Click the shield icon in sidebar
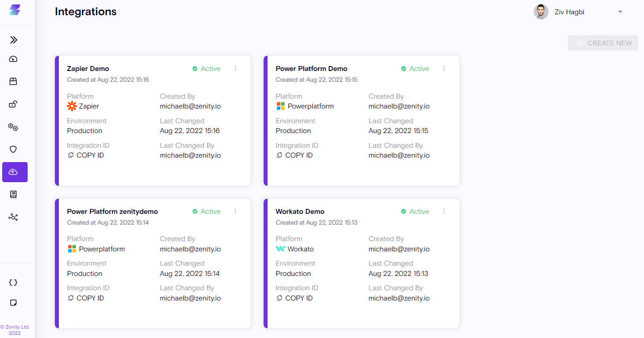Image resolution: width=644 pixels, height=338 pixels. coord(13,149)
